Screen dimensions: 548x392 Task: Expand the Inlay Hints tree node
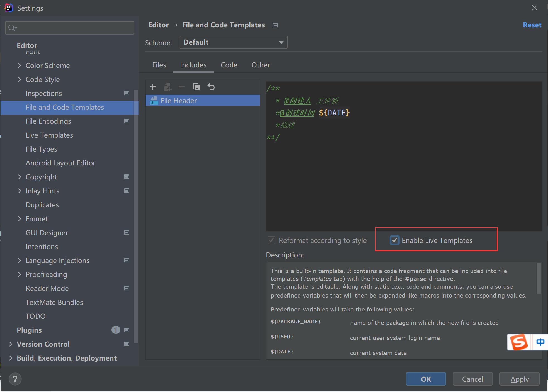tap(20, 191)
